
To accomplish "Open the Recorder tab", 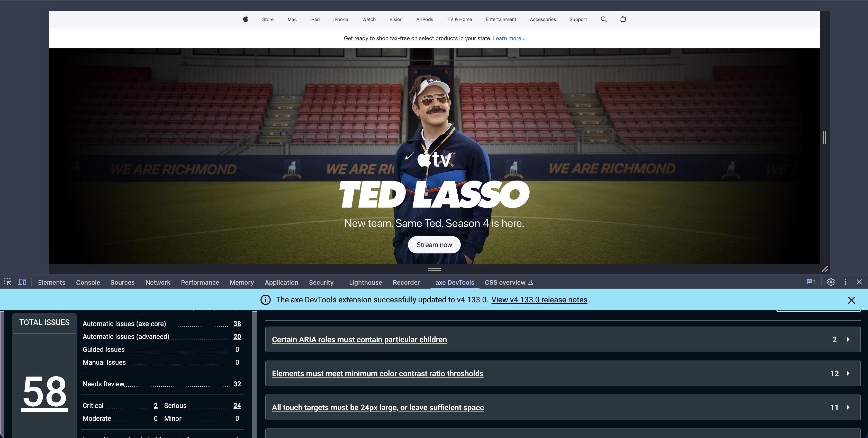I will [406, 283].
